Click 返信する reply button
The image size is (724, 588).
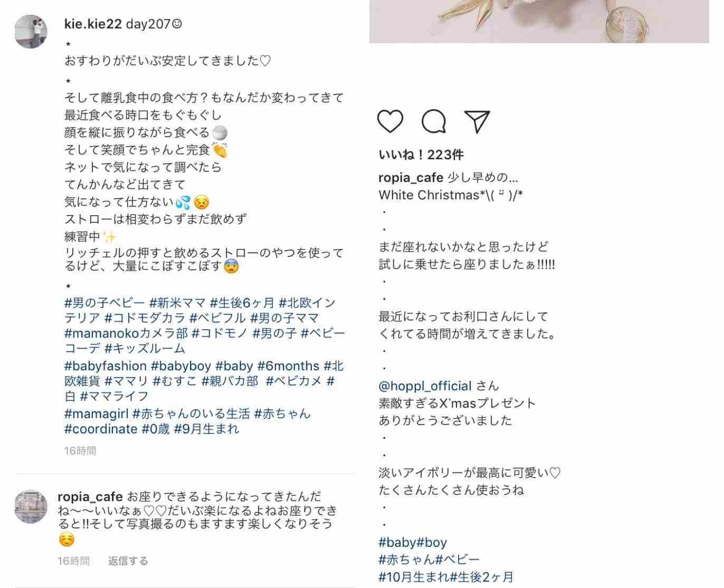[128, 561]
